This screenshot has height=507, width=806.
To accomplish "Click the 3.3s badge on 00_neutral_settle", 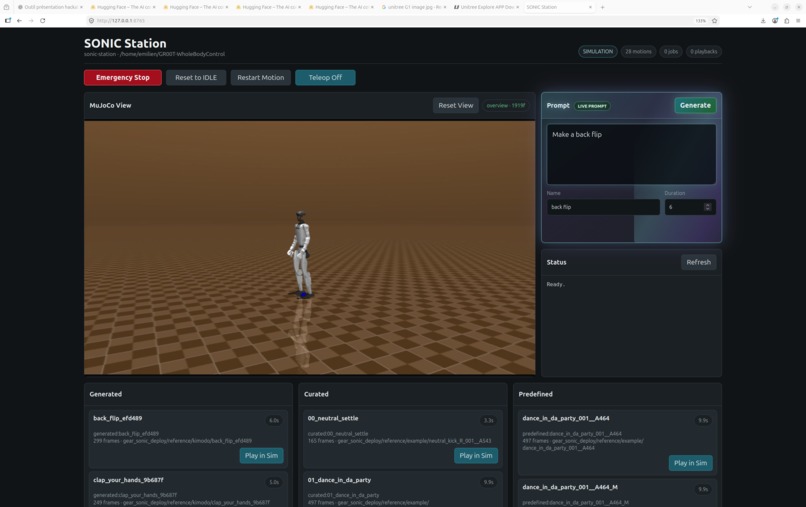I will (x=488, y=421).
